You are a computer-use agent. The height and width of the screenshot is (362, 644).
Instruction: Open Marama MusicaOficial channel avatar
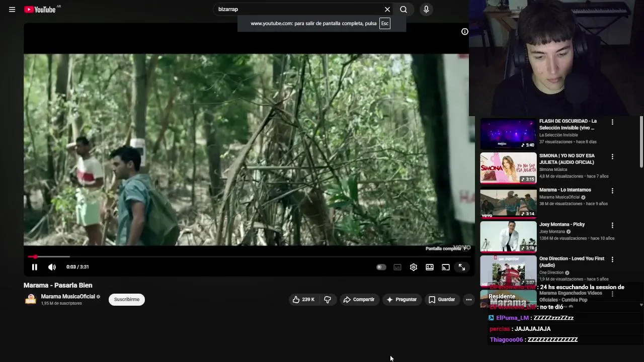pyautogui.click(x=31, y=299)
